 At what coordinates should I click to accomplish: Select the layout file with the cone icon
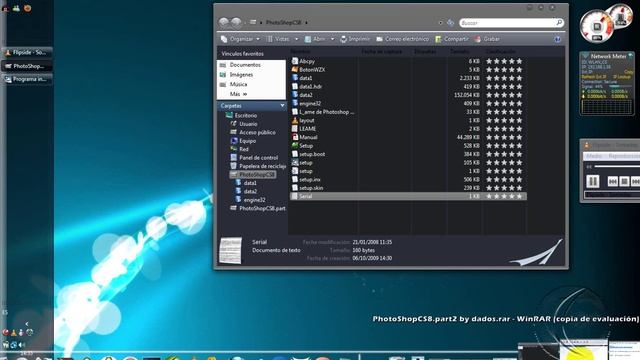pyautogui.click(x=303, y=120)
